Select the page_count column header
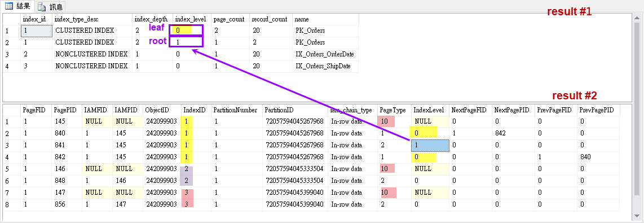This screenshot has width=644, height=223. tap(231, 19)
